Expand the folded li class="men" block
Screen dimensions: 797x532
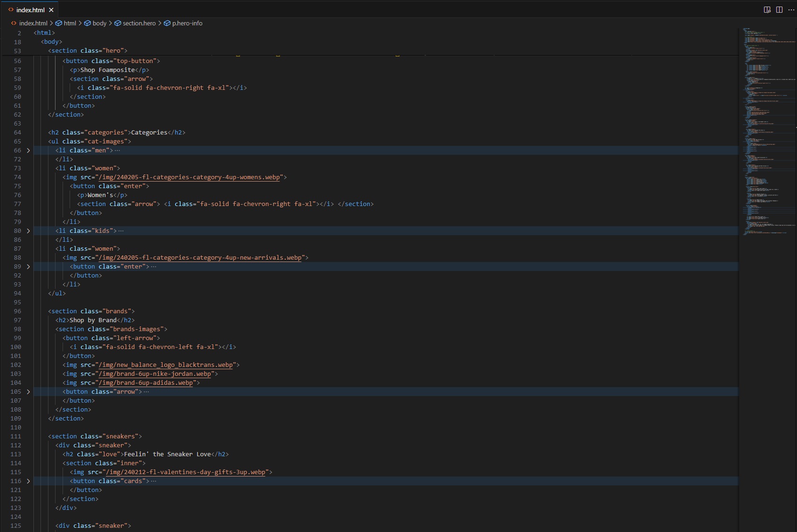(28, 151)
